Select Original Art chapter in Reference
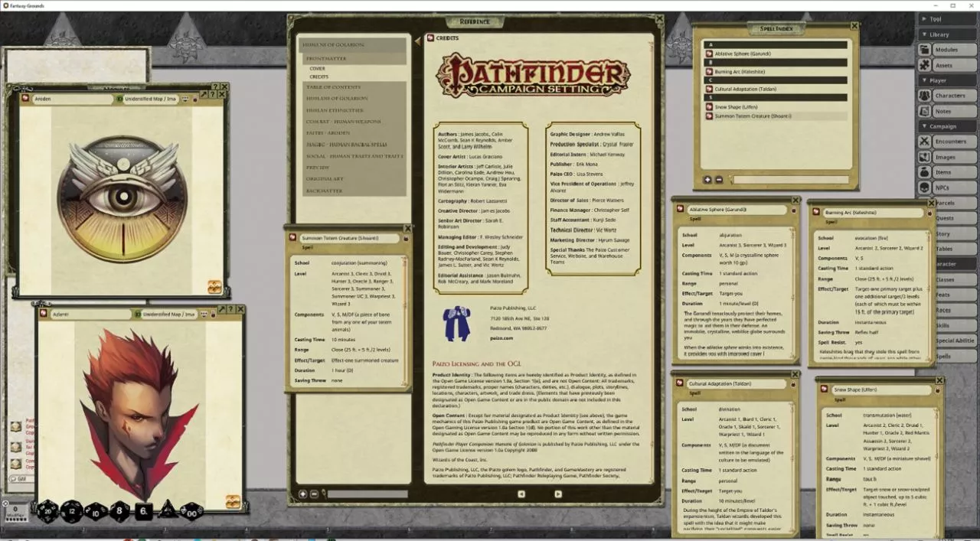Screen dimensions: 980x541 (353, 179)
